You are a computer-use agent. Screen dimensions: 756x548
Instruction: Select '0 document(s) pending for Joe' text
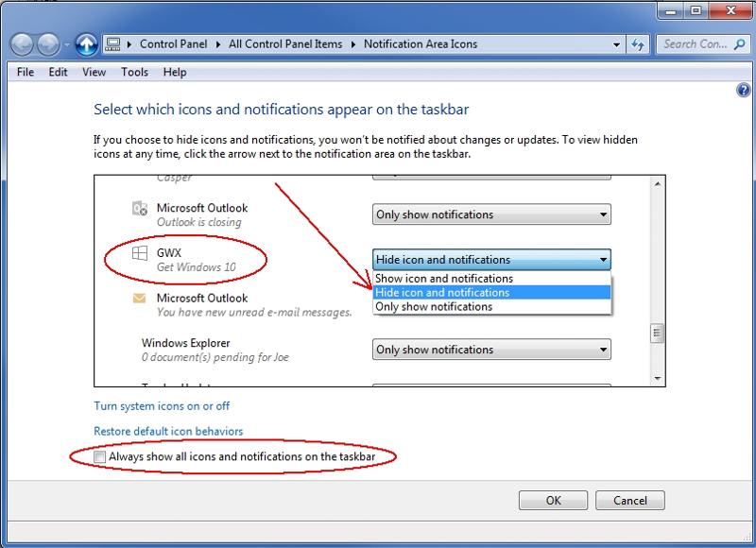[x=215, y=357]
